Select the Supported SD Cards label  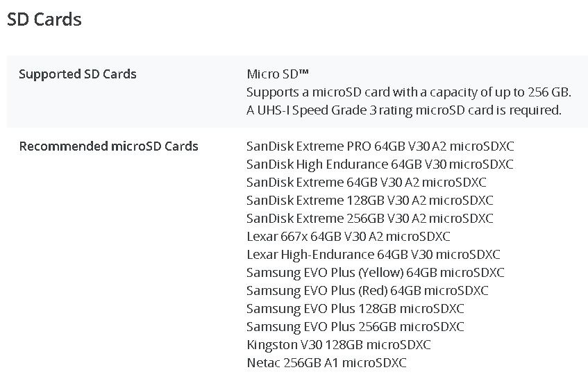click(78, 74)
